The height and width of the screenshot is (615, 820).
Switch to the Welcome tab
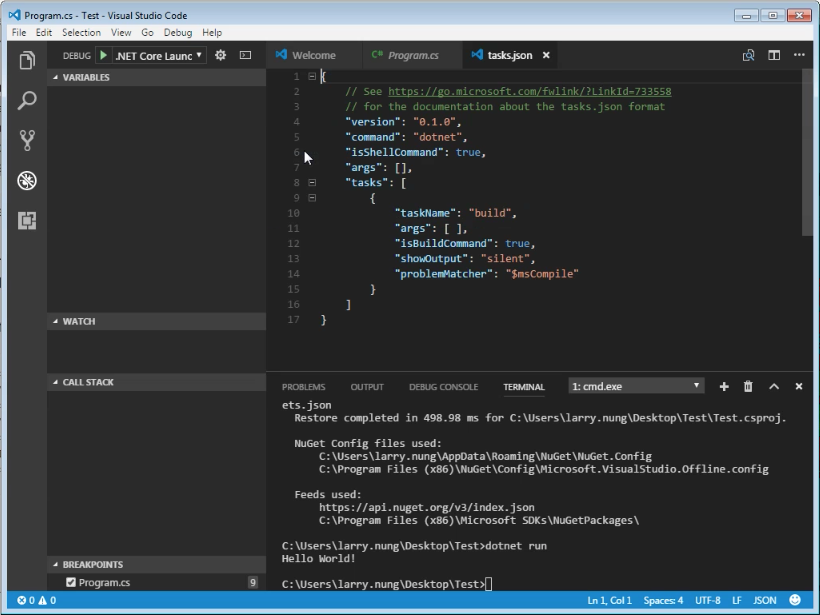click(313, 55)
